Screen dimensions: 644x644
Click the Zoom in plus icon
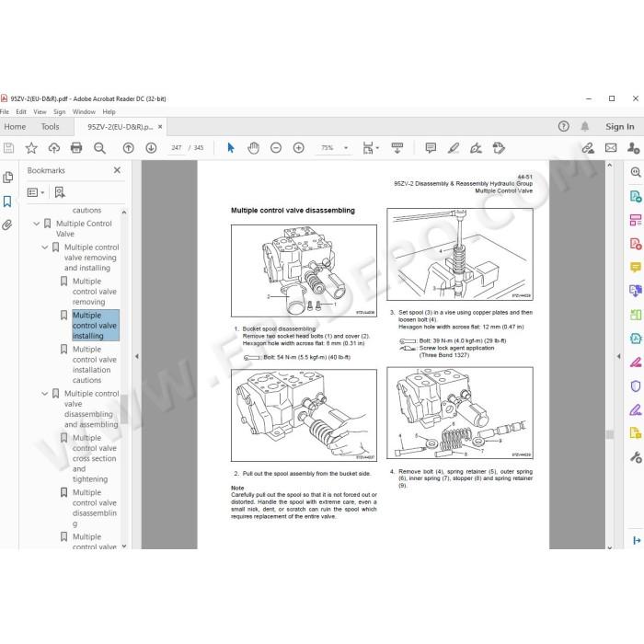(299, 148)
